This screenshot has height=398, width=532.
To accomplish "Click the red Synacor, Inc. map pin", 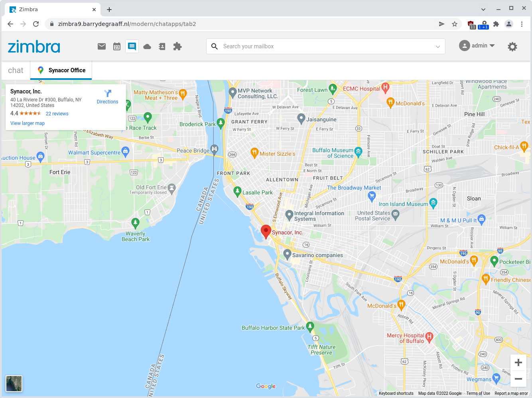I will click(266, 232).
